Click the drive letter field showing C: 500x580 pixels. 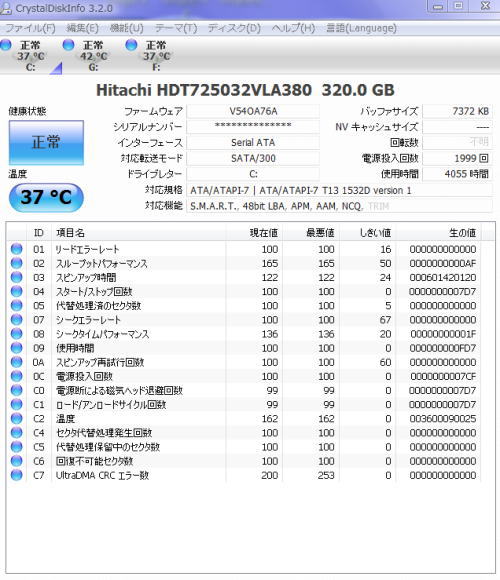(253, 174)
